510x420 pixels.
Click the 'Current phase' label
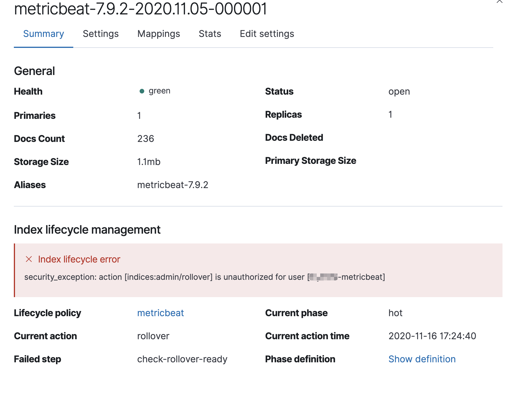(x=296, y=313)
